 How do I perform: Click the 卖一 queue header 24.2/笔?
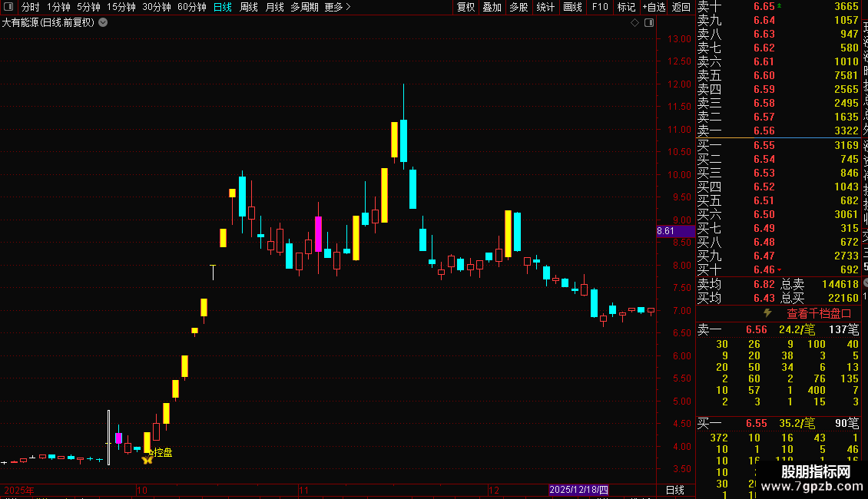[x=797, y=329]
